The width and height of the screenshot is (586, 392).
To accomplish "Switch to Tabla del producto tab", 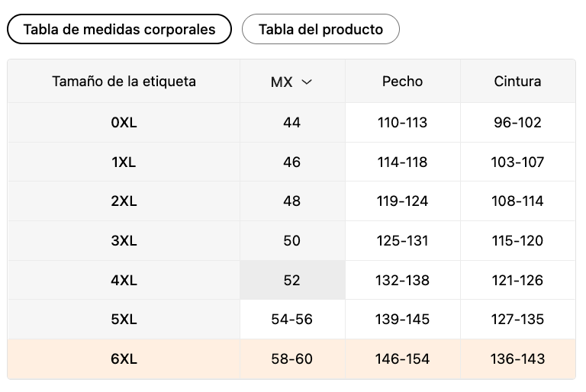I will pyautogui.click(x=320, y=29).
